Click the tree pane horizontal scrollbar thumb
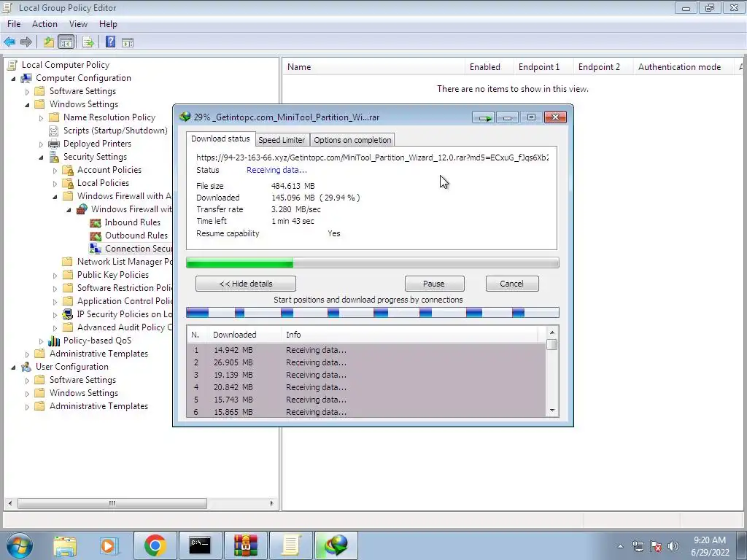 [x=112, y=503]
